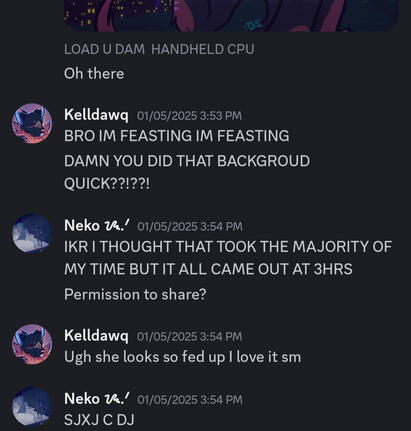Click Kelldawq username at 3:53 PM
The height and width of the screenshot is (431, 411).
tap(96, 115)
